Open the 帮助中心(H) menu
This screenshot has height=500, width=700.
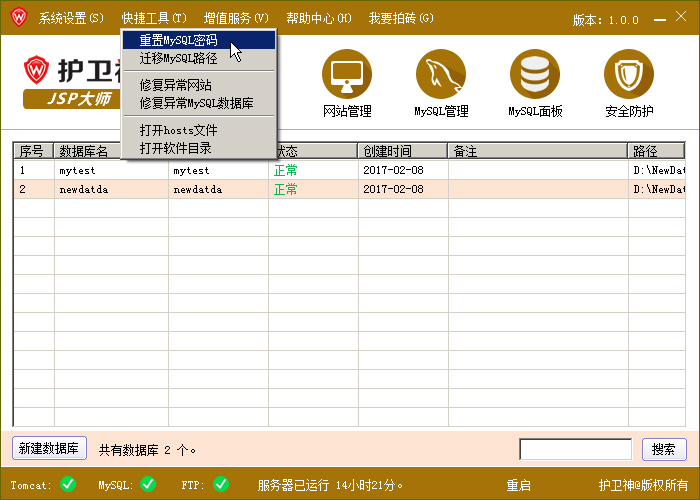(319, 18)
